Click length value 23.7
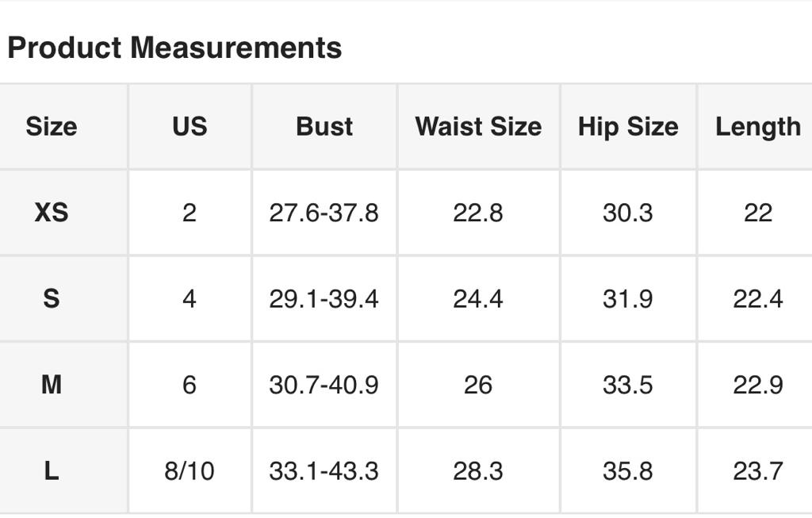Screen dimensions: 812x518 [x=757, y=471]
